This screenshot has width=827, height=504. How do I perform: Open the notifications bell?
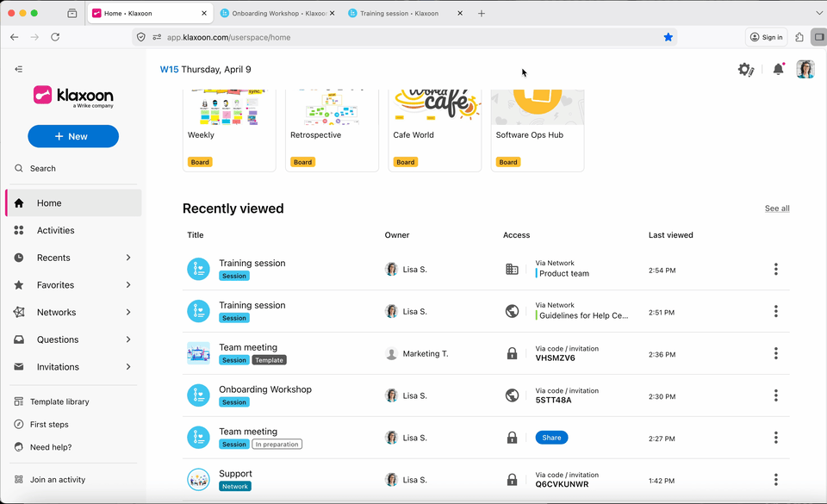pyautogui.click(x=779, y=69)
